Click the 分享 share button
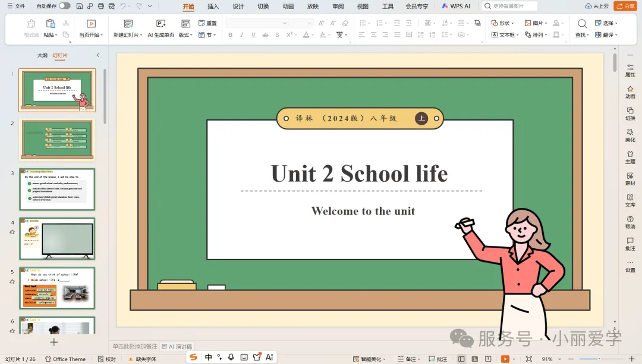The image size is (642, 364). click(625, 6)
